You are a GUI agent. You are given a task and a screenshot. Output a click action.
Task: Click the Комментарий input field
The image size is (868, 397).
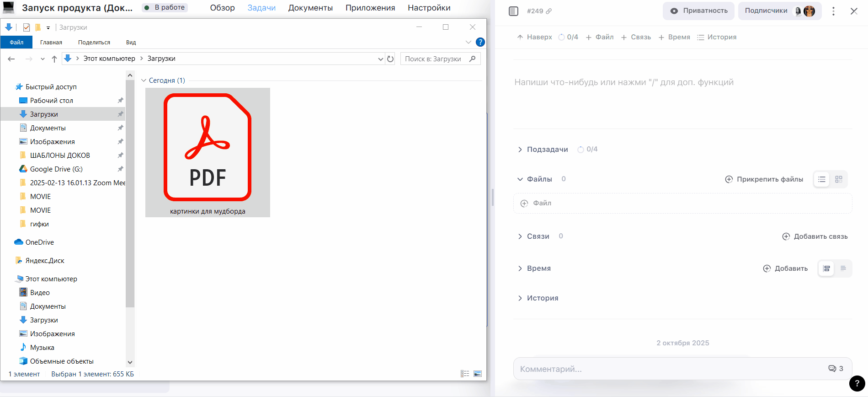(x=667, y=369)
